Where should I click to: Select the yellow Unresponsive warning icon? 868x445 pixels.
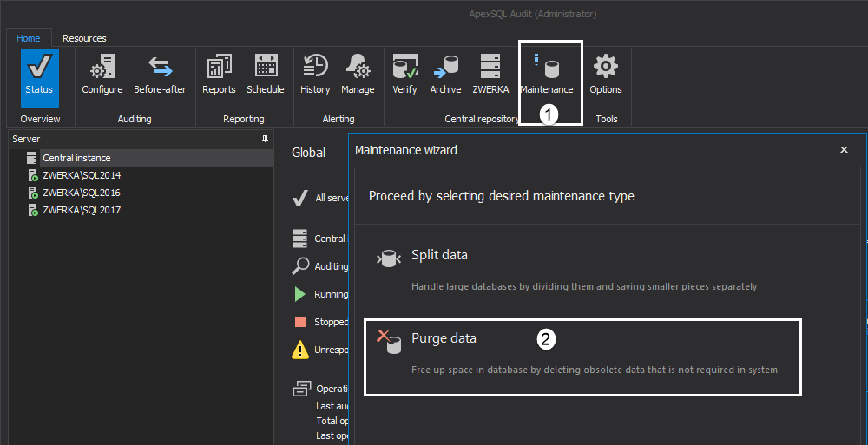pos(300,350)
